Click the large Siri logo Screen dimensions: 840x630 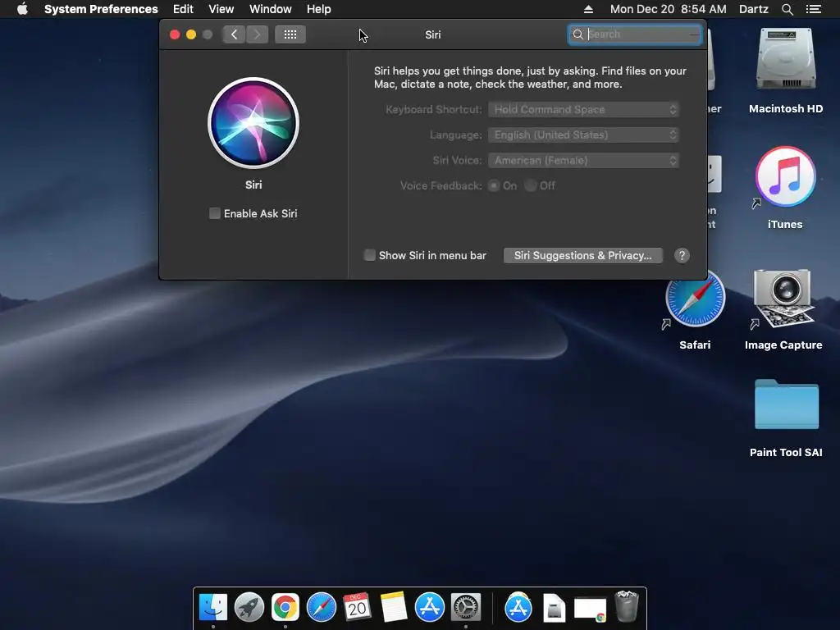click(253, 123)
